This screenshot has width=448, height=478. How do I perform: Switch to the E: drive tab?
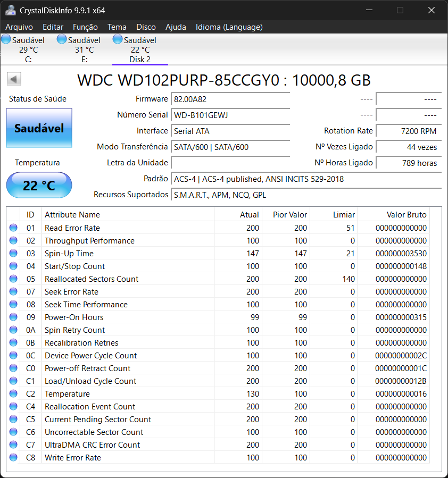[x=84, y=49]
